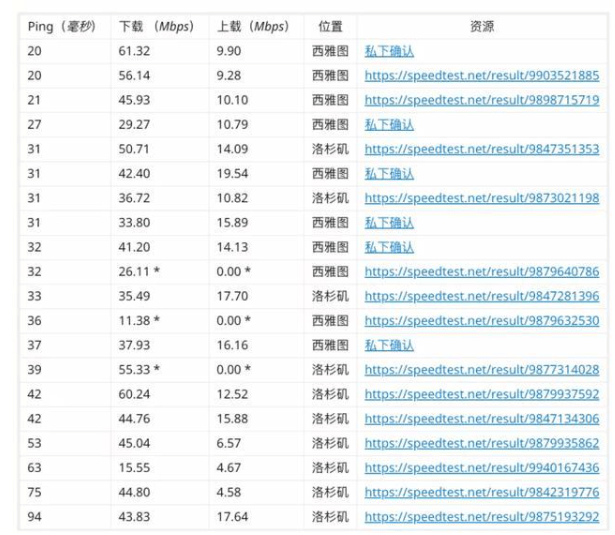The width and height of the screenshot is (615, 535).
Task: Select the upload value 19.54
Action: coord(232,174)
